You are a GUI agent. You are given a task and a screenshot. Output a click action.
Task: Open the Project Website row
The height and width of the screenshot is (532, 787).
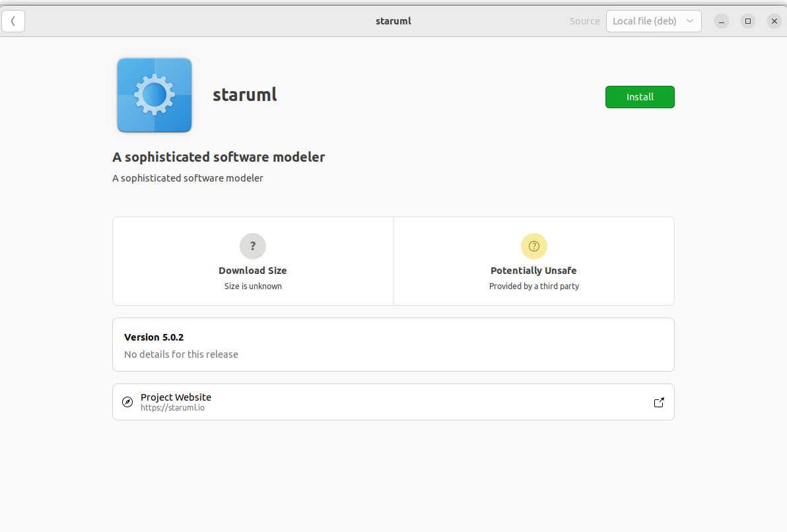tap(393, 402)
